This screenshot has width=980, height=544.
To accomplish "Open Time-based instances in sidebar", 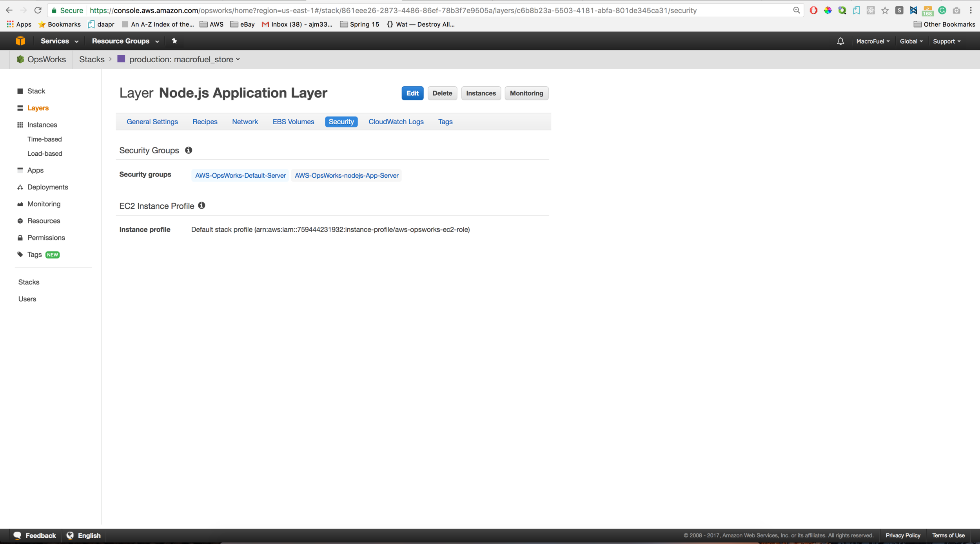I will click(45, 139).
